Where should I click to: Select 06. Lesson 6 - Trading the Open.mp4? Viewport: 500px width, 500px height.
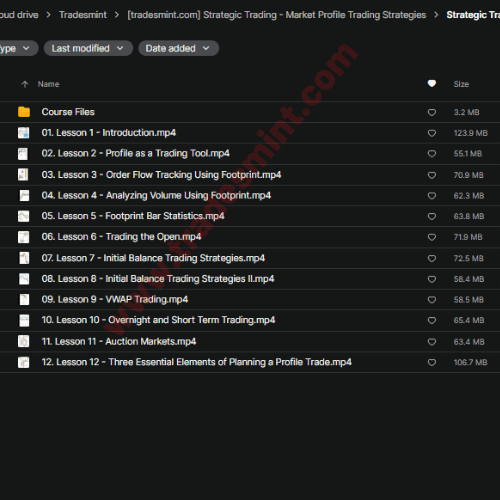pos(121,237)
